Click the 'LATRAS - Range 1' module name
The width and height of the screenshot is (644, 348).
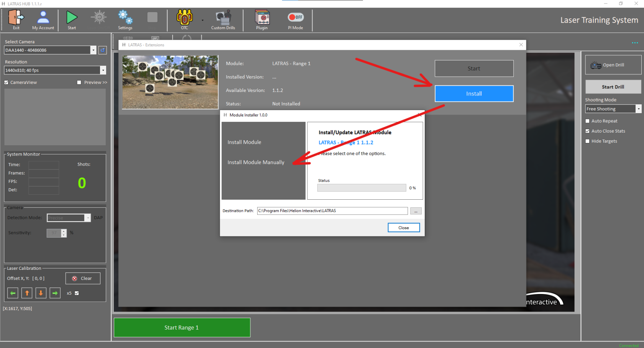291,64
